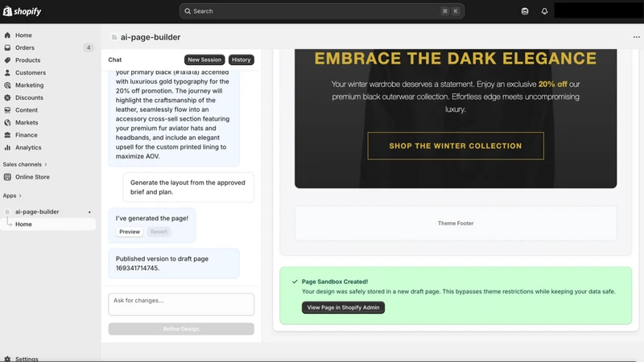Click the Theme Footer placeholder
This screenshot has width=644, height=362.
456,224
